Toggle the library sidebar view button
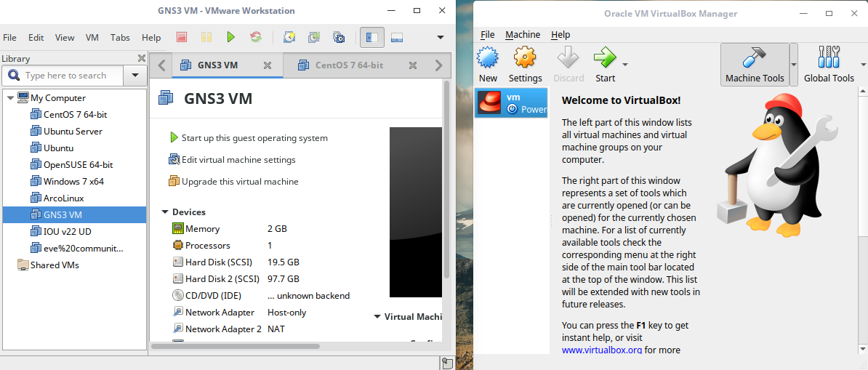The width and height of the screenshot is (868, 370). click(x=372, y=37)
